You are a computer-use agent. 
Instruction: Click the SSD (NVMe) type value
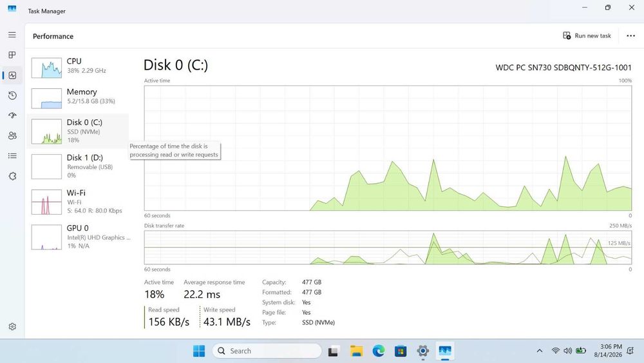pyautogui.click(x=318, y=323)
